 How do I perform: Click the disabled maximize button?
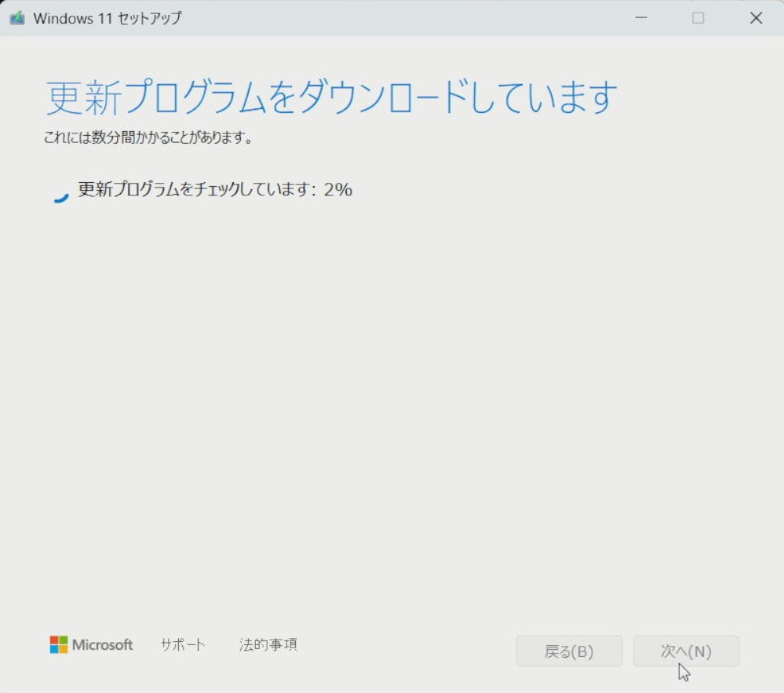coord(698,18)
